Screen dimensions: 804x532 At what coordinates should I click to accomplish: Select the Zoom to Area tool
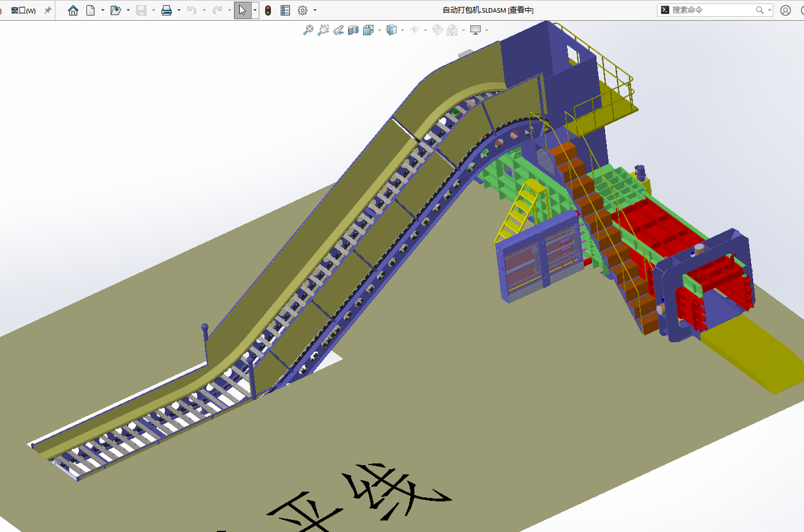click(324, 29)
